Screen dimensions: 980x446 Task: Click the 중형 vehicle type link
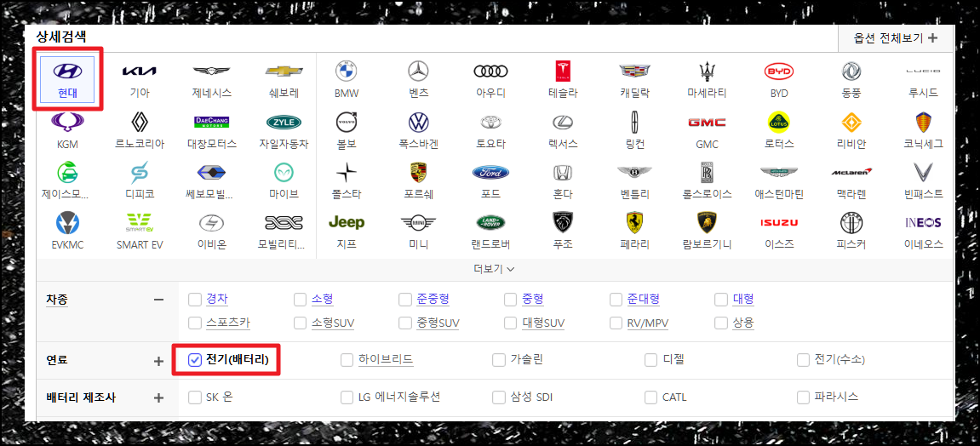point(533,300)
